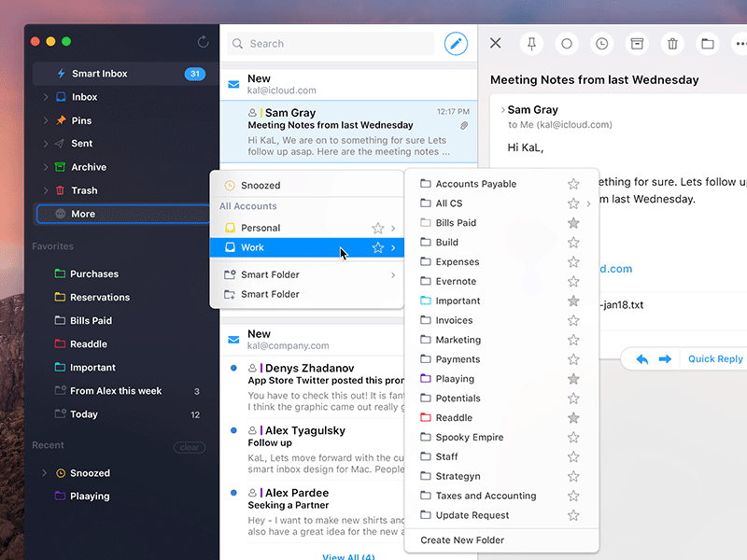
Task: Refresh the mail list with the refresh icon
Action: [203, 41]
